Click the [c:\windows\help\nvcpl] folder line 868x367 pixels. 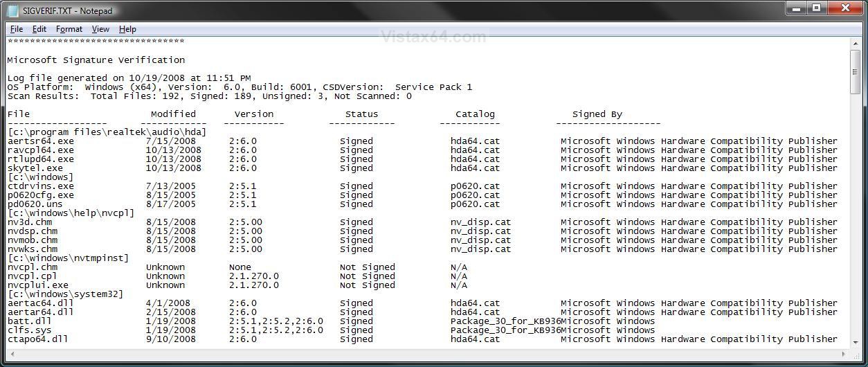pyautogui.click(x=71, y=213)
